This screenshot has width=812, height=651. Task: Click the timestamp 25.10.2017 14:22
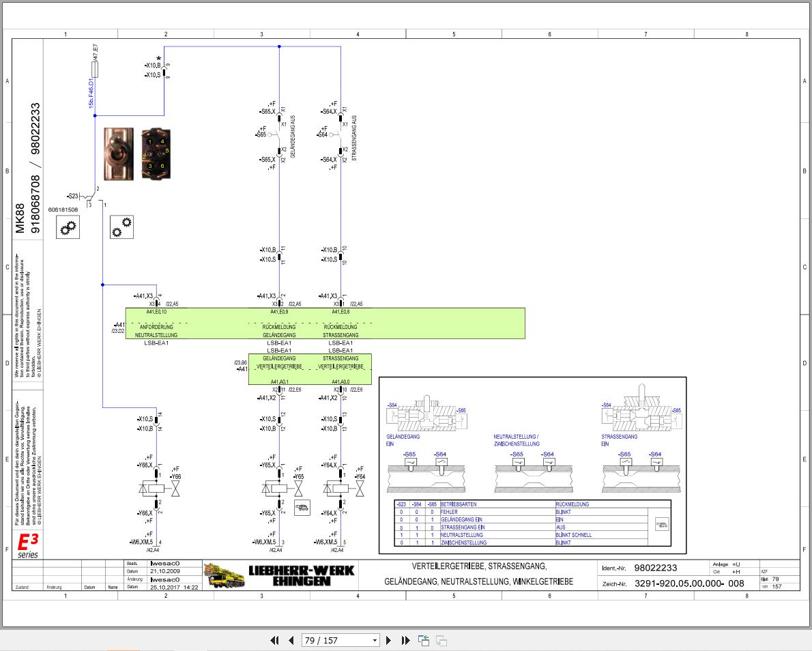[175, 588]
